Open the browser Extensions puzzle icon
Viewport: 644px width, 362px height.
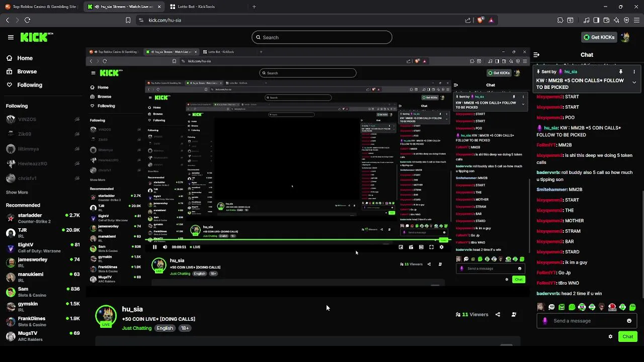[560, 20]
